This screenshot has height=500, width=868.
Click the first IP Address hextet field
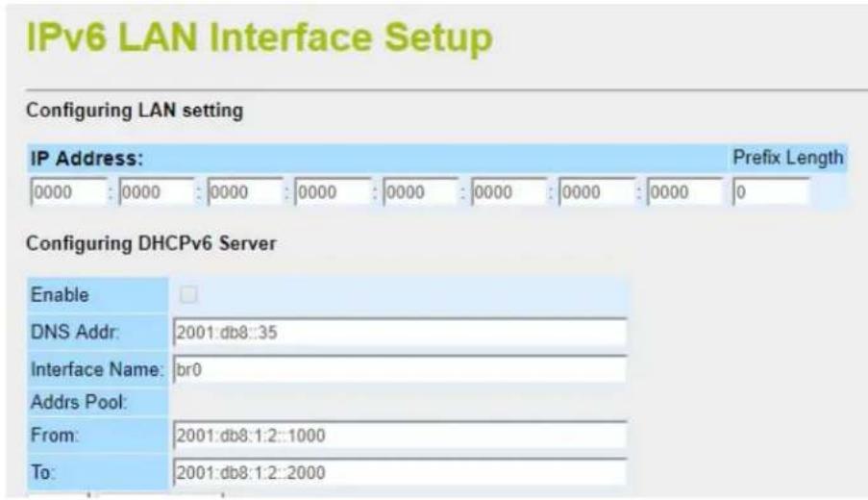coord(68,192)
